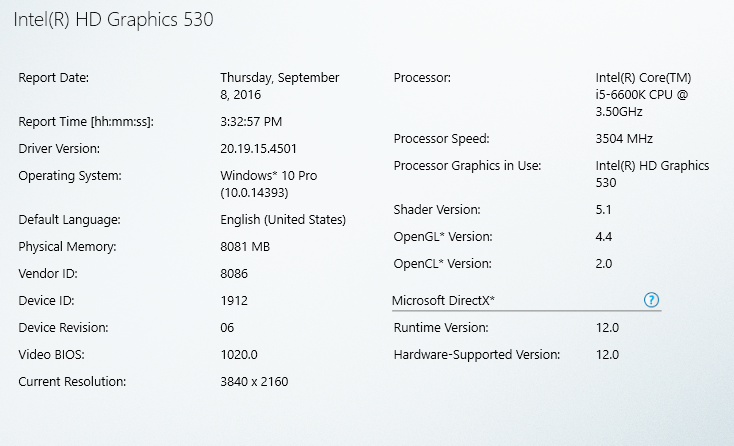Image resolution: width=734 pixels, height=446 pixels.
Task: Click the Processor Speed 3504 MHz value
Action: point(624,139)
